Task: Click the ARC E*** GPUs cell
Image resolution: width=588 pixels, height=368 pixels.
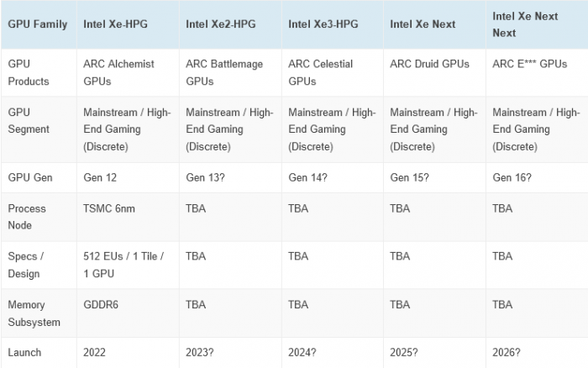Action: point(530,64)
